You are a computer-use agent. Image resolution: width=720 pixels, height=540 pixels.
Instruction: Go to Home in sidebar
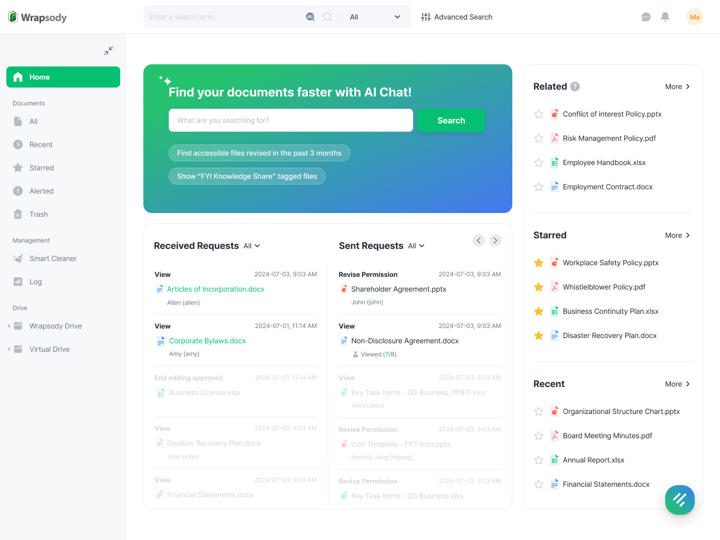click(x=63, y=77)
